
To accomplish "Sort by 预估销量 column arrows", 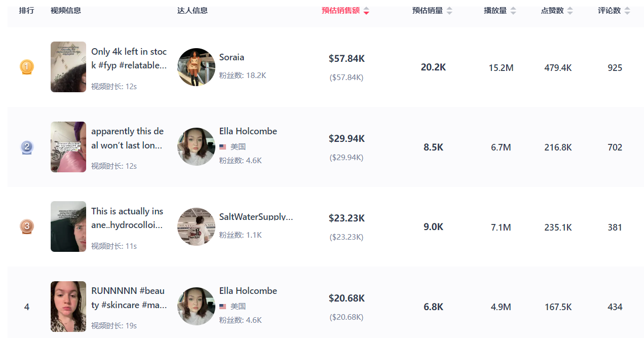I will pos(449,11).
